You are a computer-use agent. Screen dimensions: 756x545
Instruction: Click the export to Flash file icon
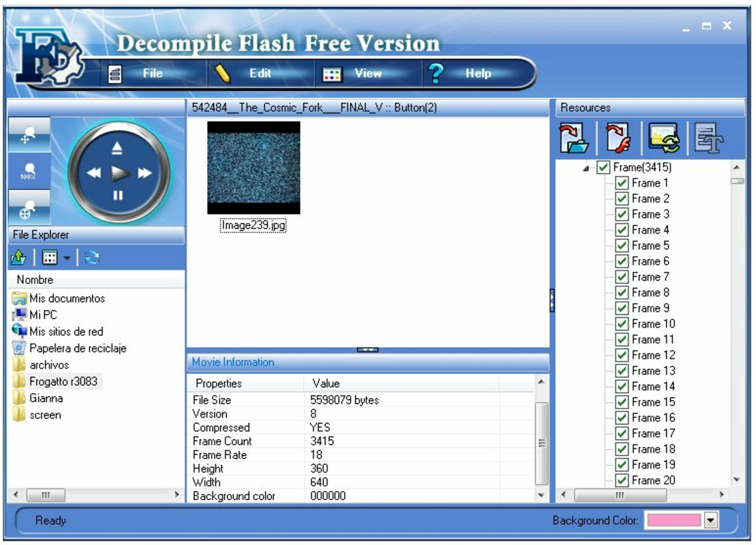point(618,138)
